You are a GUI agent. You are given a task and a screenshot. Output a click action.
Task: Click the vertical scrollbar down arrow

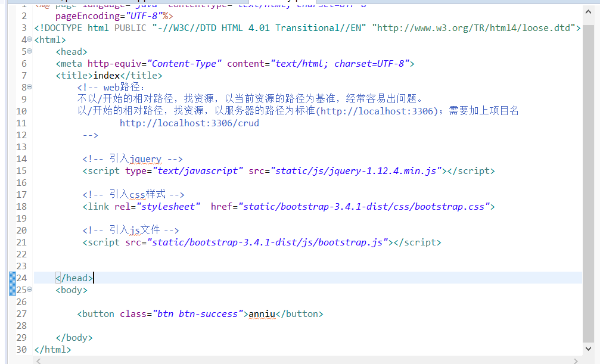[588, 349]
